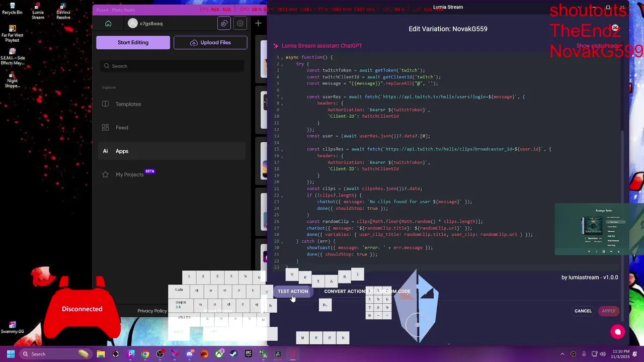This screenshot has height=362, width=644.
Task: Click the TEST ACTION button
Action: (293, 291)
